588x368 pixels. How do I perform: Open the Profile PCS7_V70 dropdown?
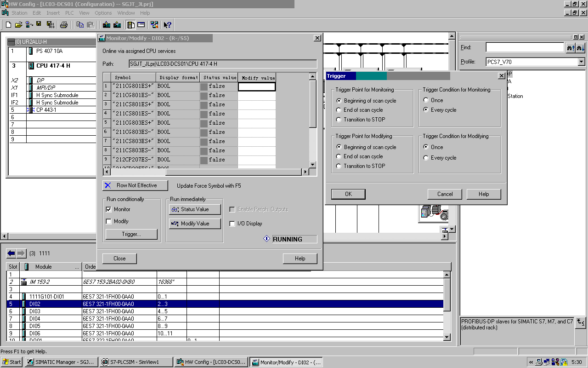click(581, 62)
